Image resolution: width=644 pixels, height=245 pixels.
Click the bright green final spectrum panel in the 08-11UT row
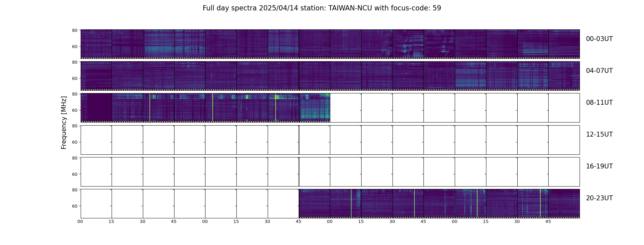coord(315,107)
